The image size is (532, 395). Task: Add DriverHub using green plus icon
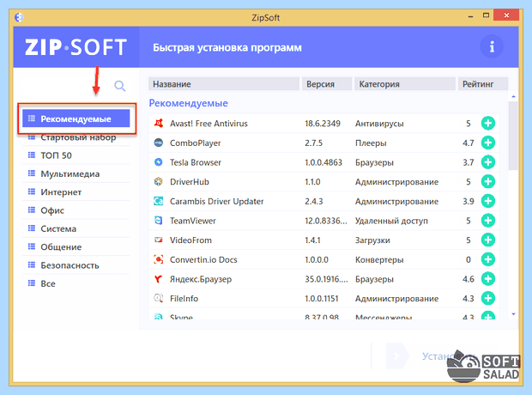coord(488,182)
